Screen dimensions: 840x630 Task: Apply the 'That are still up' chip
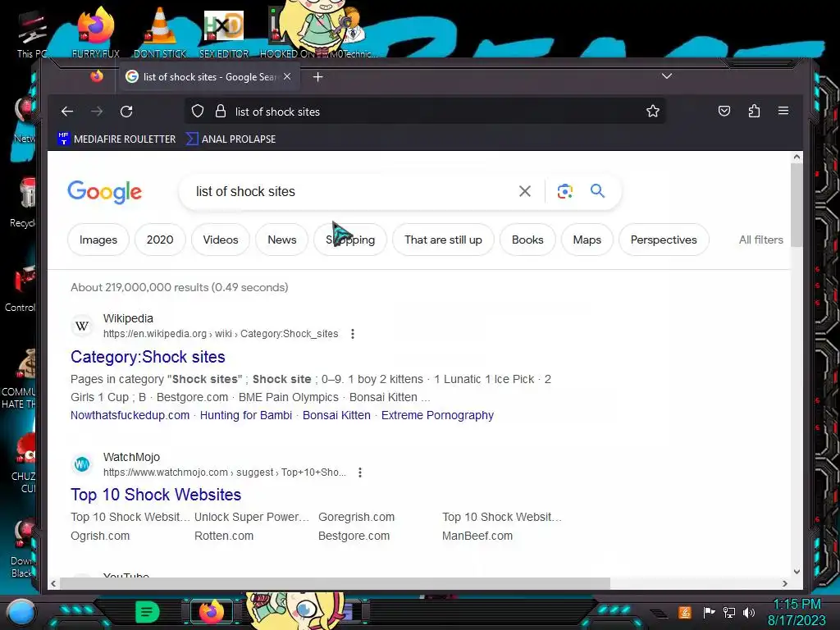[x=443, y=240]
